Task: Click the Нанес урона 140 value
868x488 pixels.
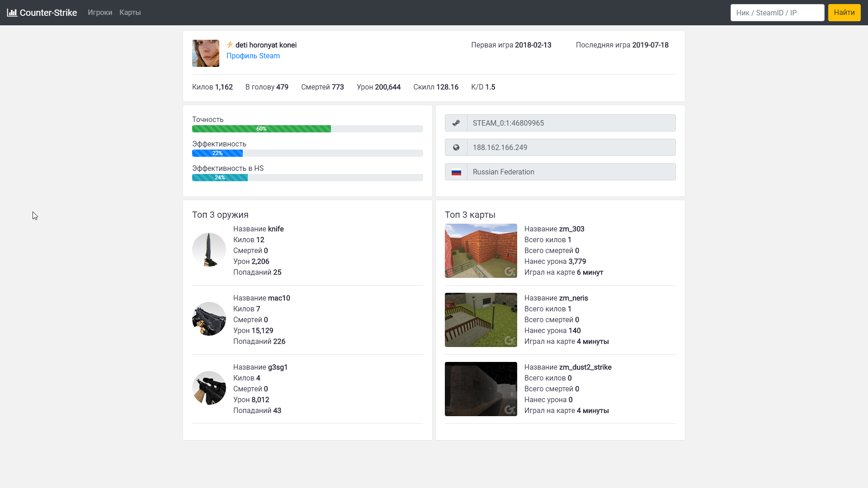Action: [x=552, y=331]
